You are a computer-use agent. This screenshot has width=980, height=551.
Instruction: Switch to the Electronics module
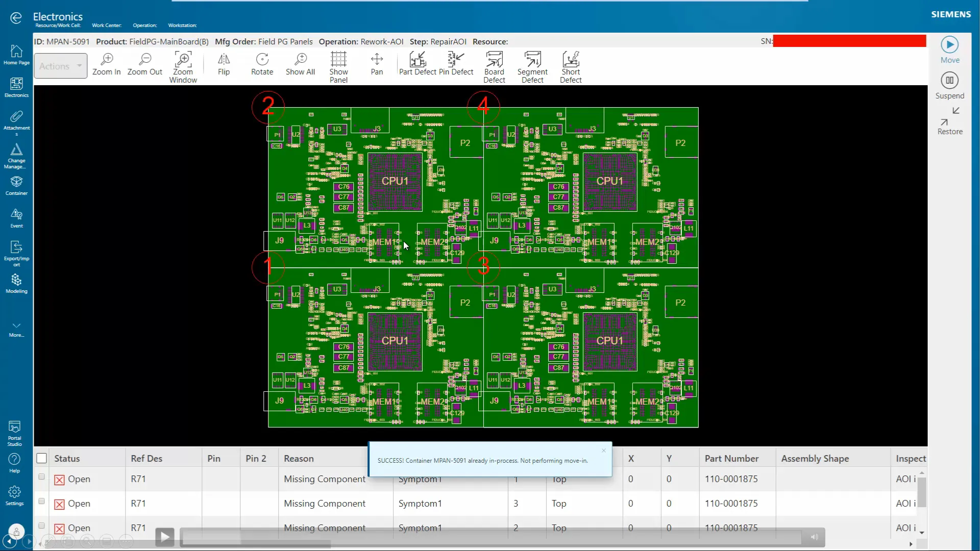(x=16, y=87)
